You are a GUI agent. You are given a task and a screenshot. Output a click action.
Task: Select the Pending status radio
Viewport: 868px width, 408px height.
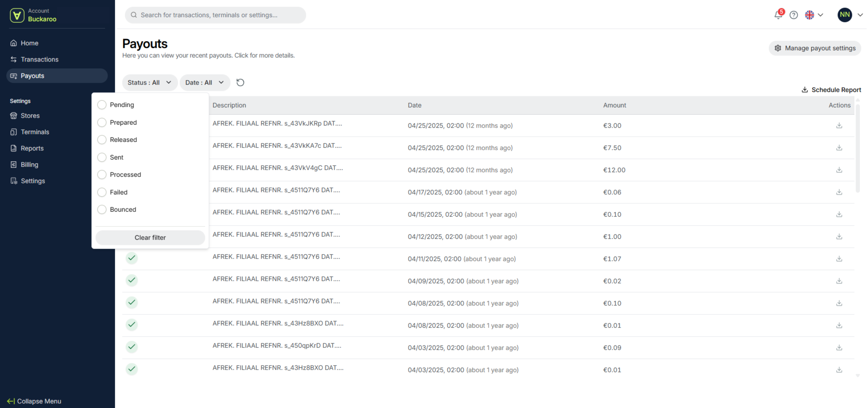(102, 105)
